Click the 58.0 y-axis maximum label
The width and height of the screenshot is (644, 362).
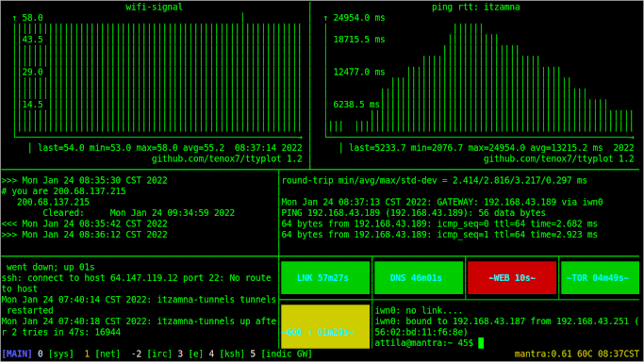(32, 18)
